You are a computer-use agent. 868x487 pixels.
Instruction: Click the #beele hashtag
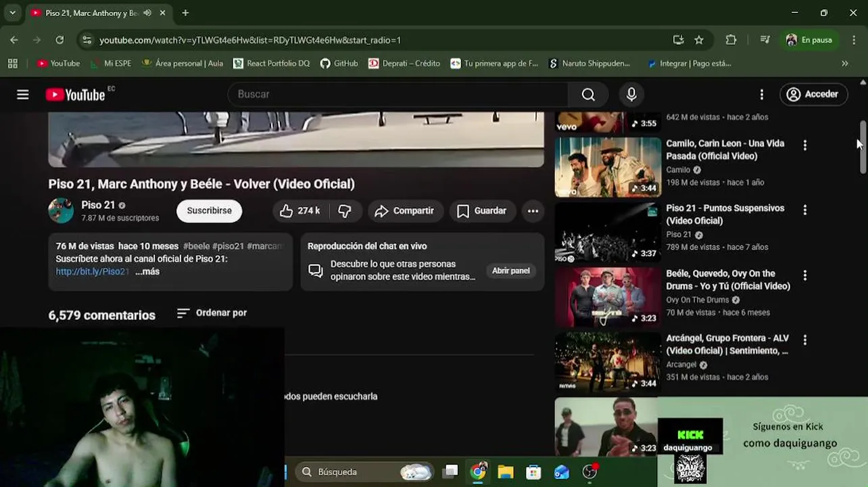pos(196,246)
